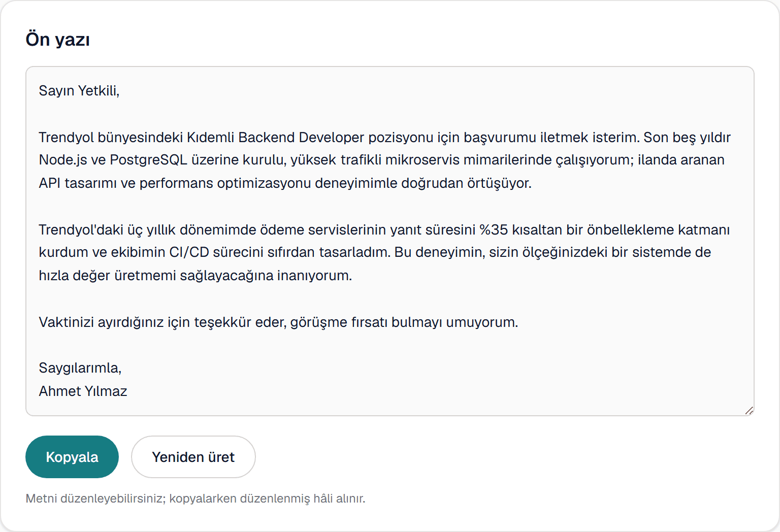This screenshot has height=532, width=780.
Task: Click inside the cover letter text area
Action: pyautogui.click(x=390, y=241)
